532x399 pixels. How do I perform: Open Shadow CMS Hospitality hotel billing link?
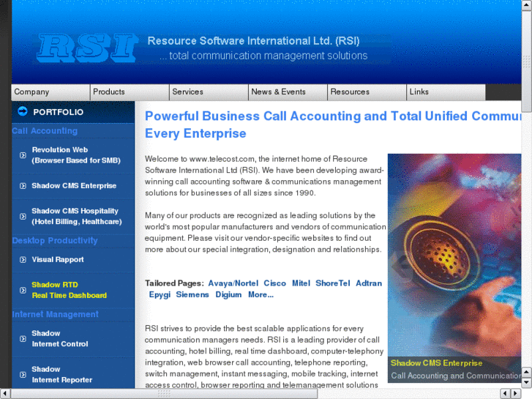(77, 216)
